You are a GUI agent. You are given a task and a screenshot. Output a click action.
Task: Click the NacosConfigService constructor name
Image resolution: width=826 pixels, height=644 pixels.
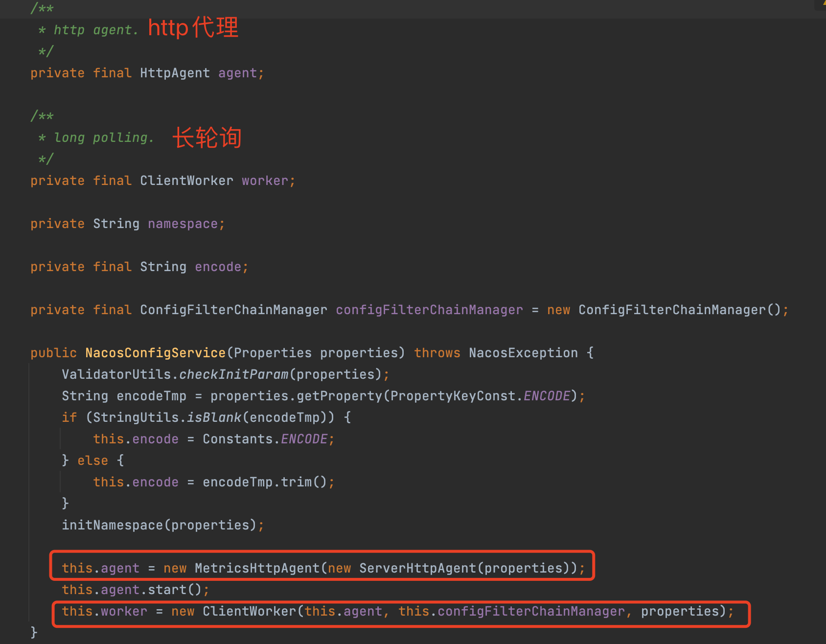(155, 353)
